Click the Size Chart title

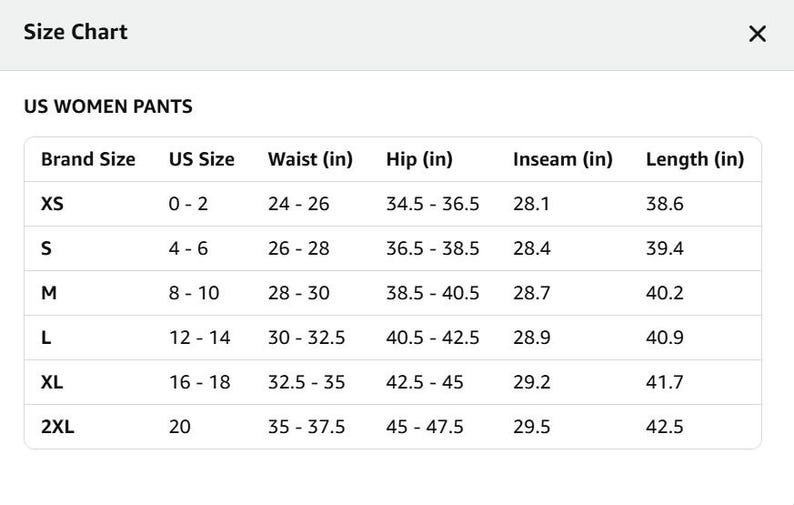click(x=75, y=32)
